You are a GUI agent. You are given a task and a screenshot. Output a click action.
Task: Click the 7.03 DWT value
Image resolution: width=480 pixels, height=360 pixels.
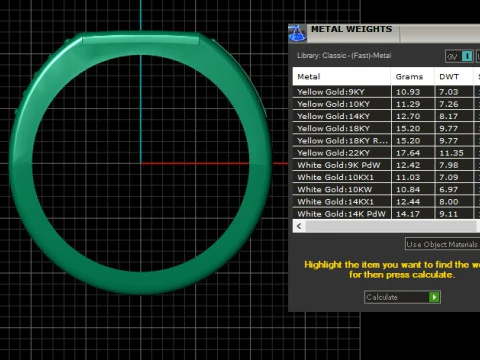pos(449,92)
